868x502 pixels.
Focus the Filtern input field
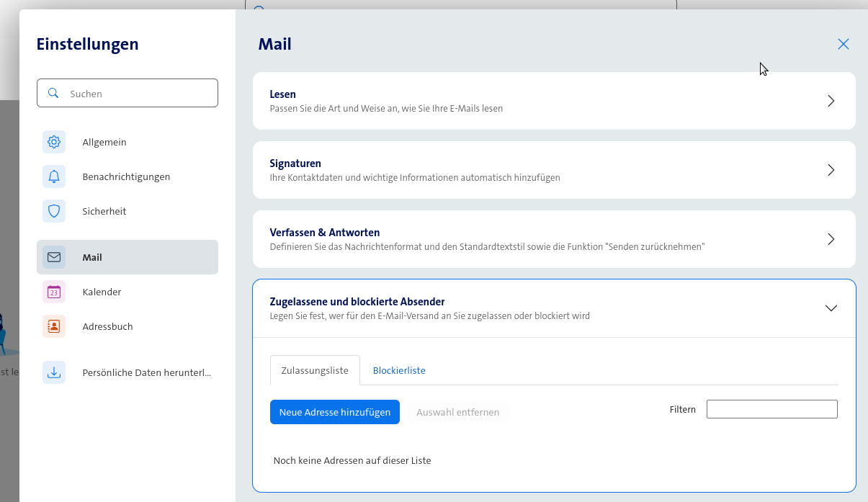(771, 409)
